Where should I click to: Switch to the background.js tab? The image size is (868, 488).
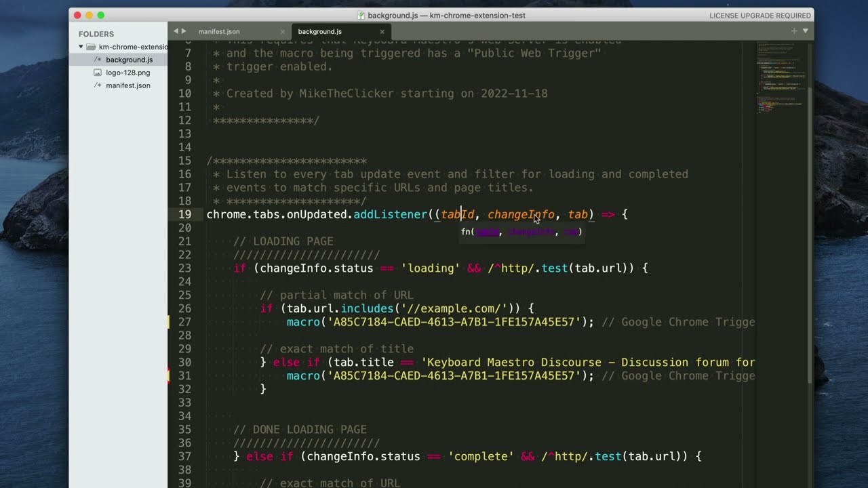(319, 31)
